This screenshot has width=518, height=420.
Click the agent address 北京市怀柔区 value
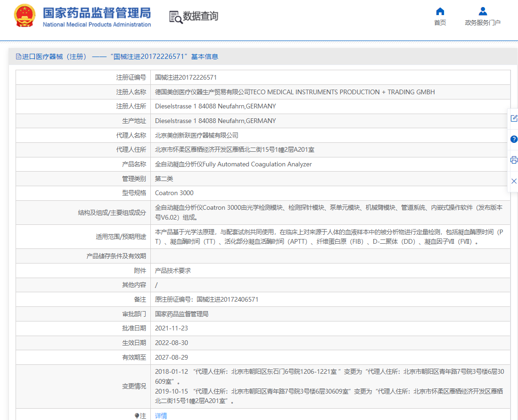[235, 150]
